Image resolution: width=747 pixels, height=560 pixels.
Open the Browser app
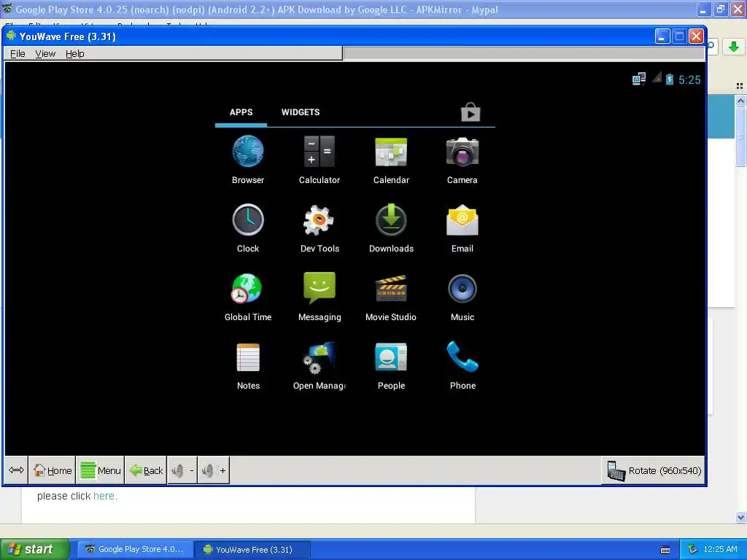tap(248, 160)
